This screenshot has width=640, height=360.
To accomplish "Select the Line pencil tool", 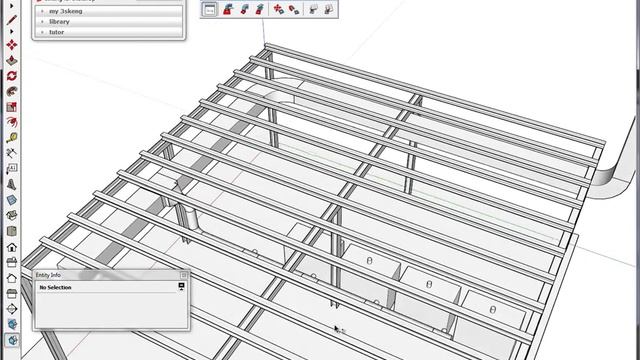I will point(11,20).
